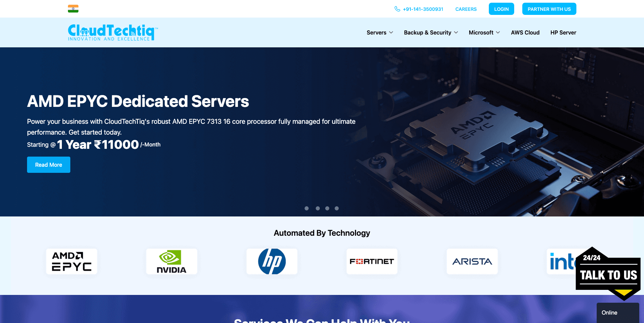This screenshot has height=323, width=644.
Task: Click the Intel logo at the far right
Action: [x=561, y=261]
